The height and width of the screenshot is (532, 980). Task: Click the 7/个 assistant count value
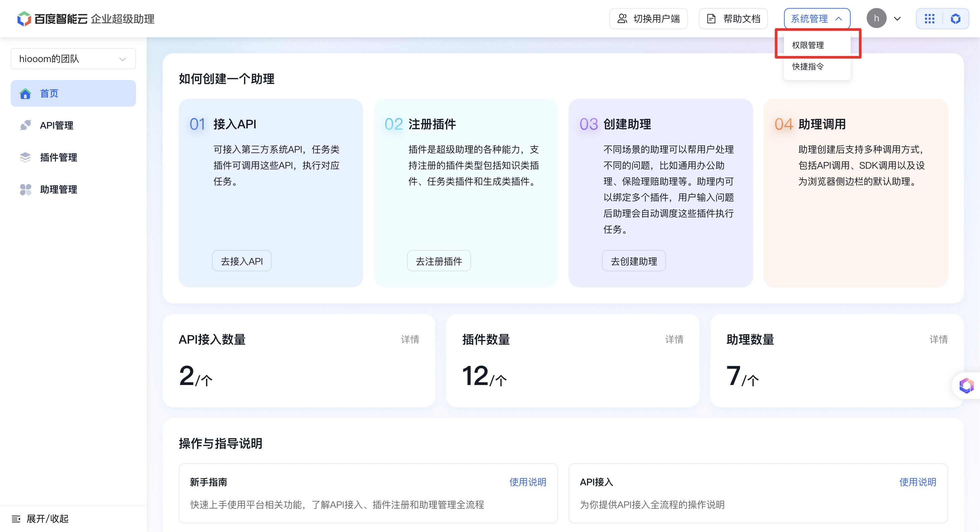743,376
